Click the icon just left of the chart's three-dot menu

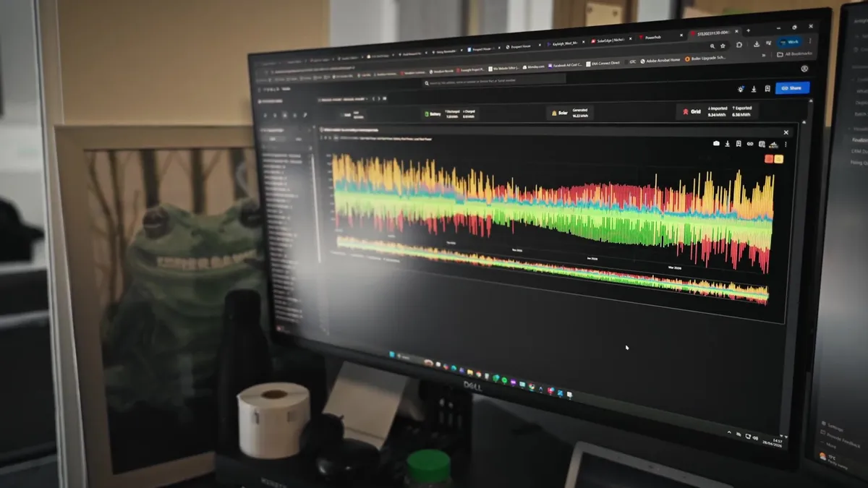coord(773,145)
